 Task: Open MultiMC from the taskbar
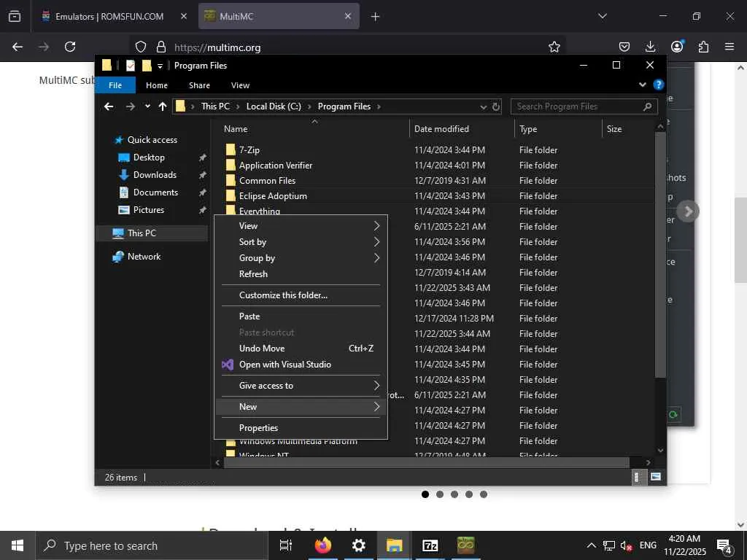[466, 545]
